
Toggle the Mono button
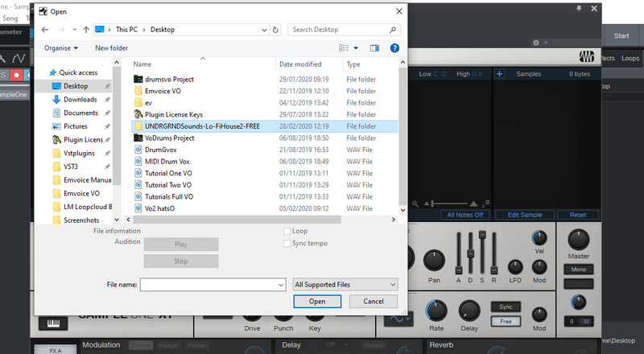coord(578,270)
